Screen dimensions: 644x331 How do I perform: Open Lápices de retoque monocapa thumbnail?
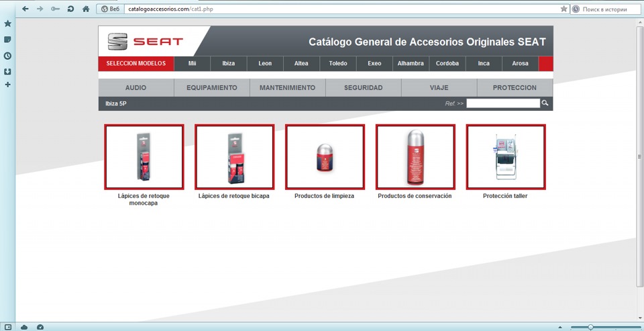pyautogui.click(x=144, y=156)
